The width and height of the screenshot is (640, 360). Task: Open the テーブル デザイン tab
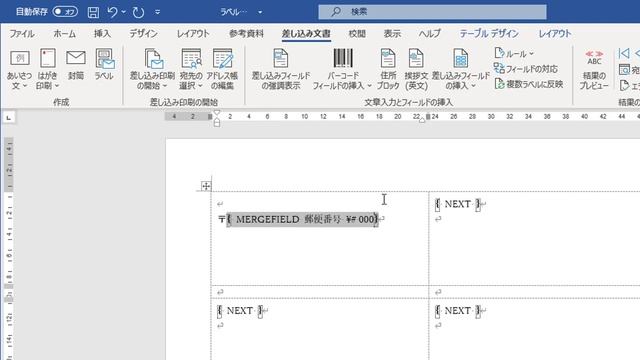coord(489,34)
